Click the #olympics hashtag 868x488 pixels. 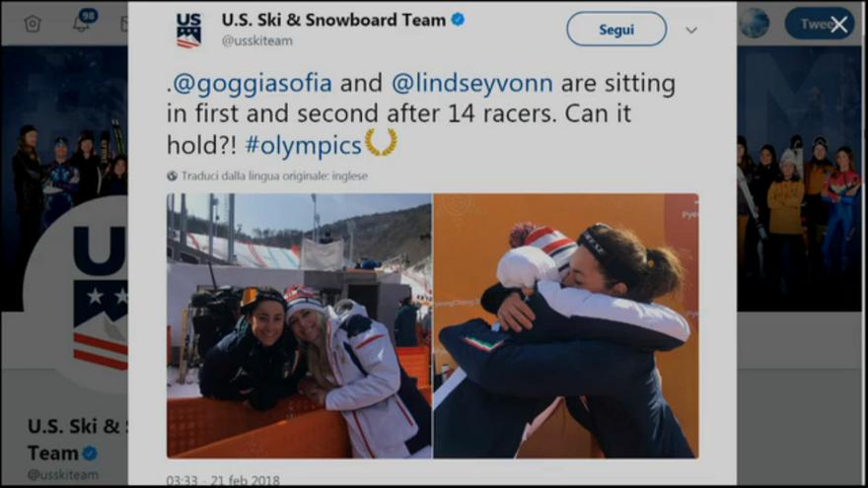tap(304, 146)
